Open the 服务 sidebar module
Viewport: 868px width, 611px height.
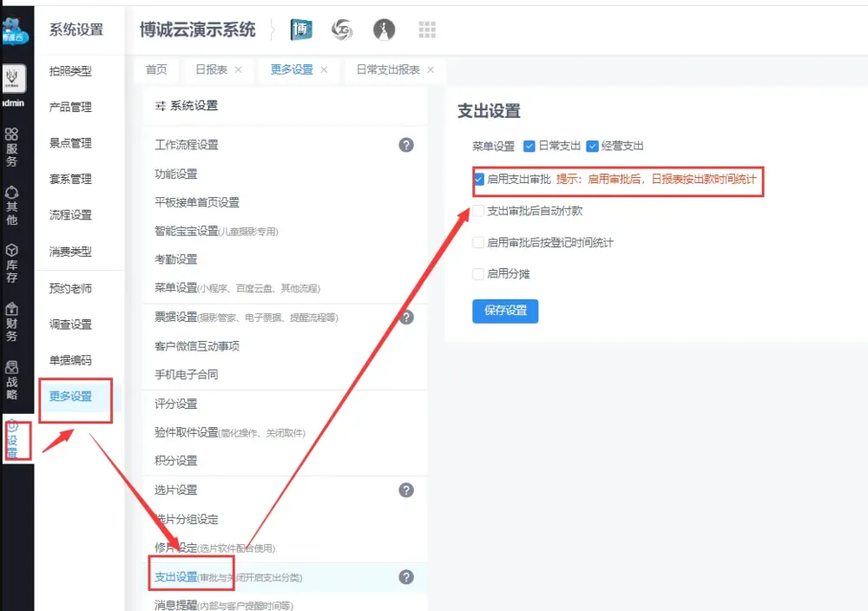(12, 148)
